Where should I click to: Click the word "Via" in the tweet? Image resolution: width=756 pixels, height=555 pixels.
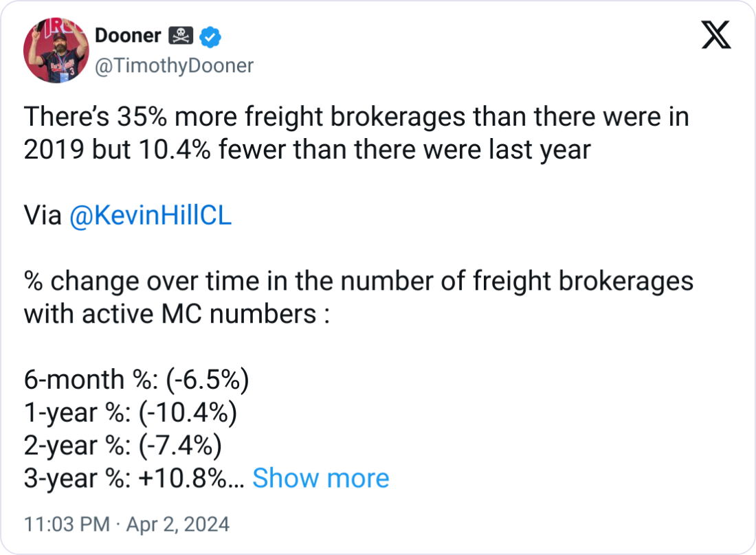43,216
